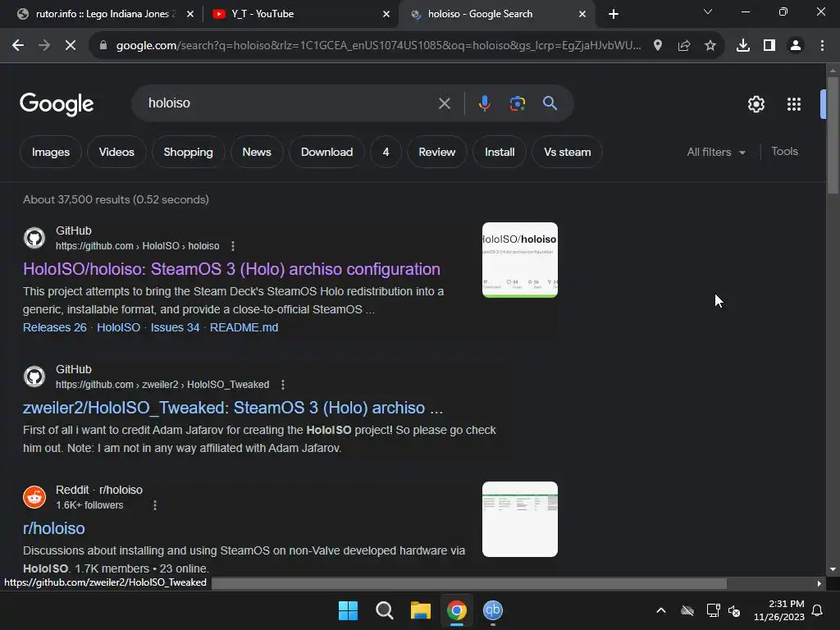This screenshot has height=630, width=840.
Task: Toggle Chrome side panel
Action: (x=769, y=46)
